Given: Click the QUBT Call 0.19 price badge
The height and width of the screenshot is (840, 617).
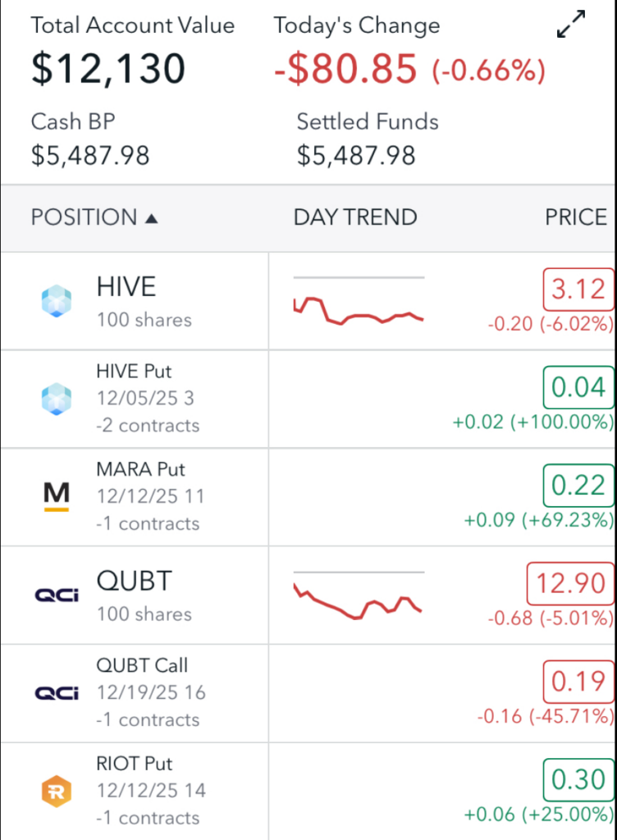Looking at the screenshot, I should tap(578, 682).
